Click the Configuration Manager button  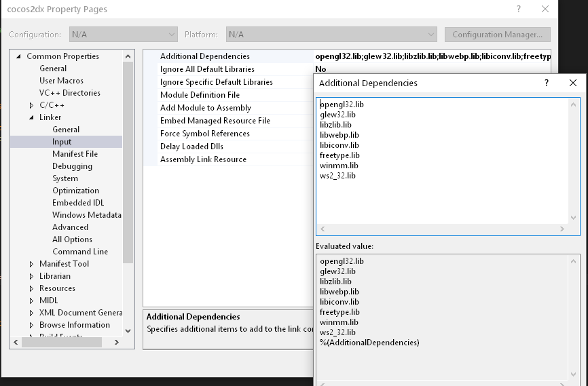[497, 35]
